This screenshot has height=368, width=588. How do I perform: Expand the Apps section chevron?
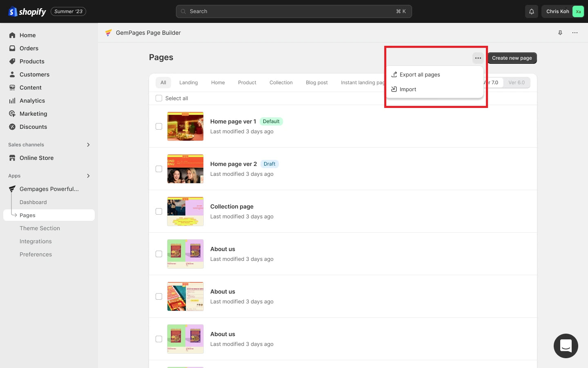coord(88,176)
